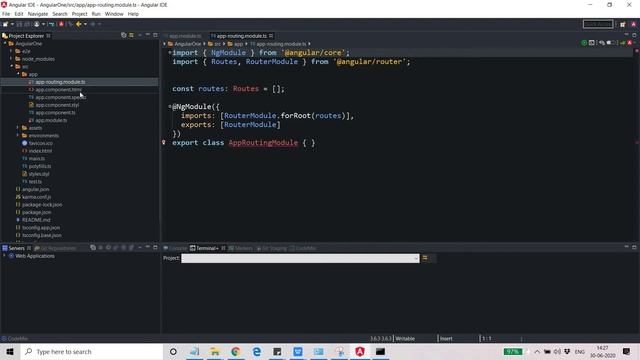Click the Quick Access search field
Image resolution: width=640 pixels, height=360 pixels.
point(598,24)
